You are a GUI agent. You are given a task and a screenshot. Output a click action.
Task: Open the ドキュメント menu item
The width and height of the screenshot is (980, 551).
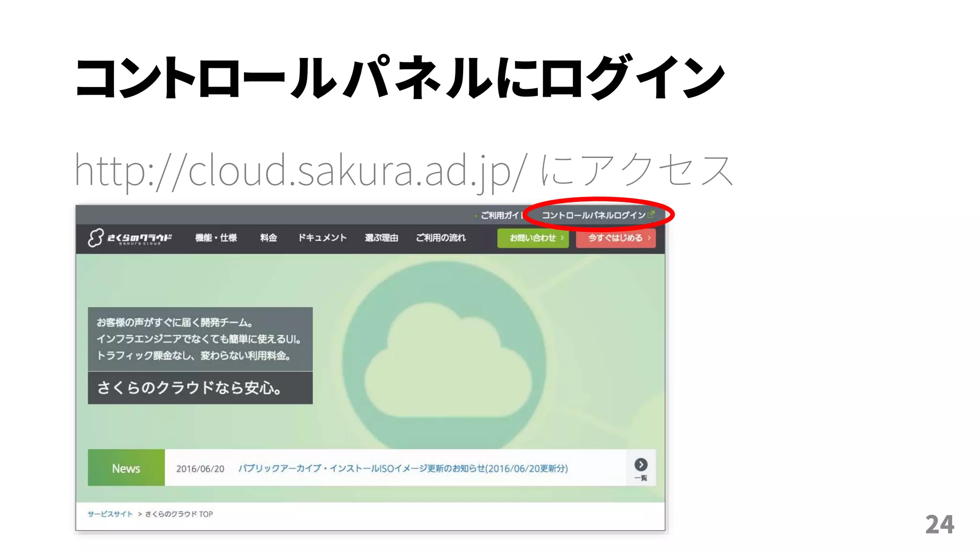[x=322, y=238]
